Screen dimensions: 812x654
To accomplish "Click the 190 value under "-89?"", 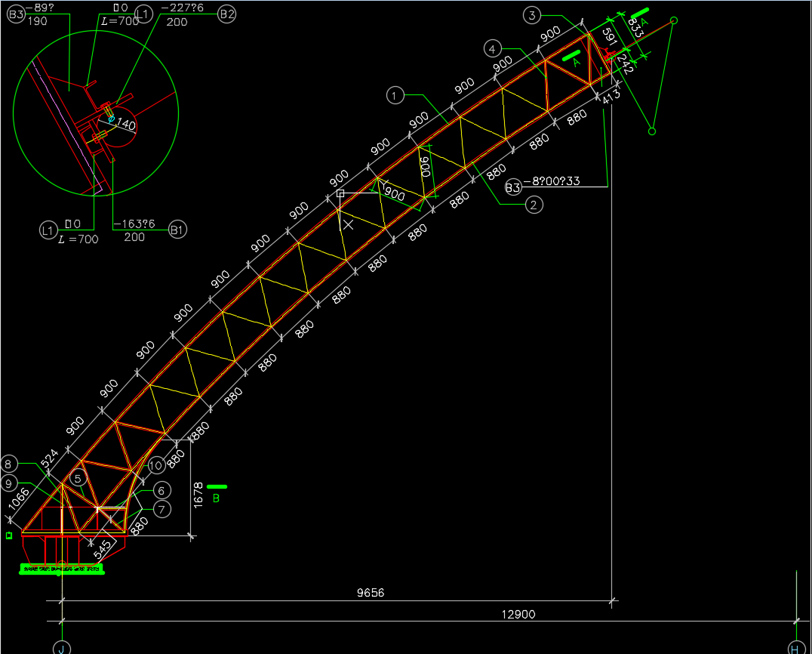I will [x=37, y=21].
